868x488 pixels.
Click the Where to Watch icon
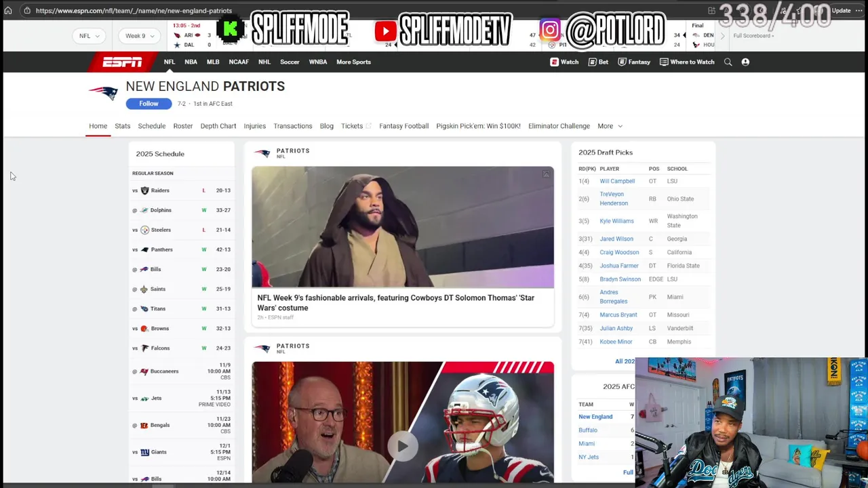664,62
